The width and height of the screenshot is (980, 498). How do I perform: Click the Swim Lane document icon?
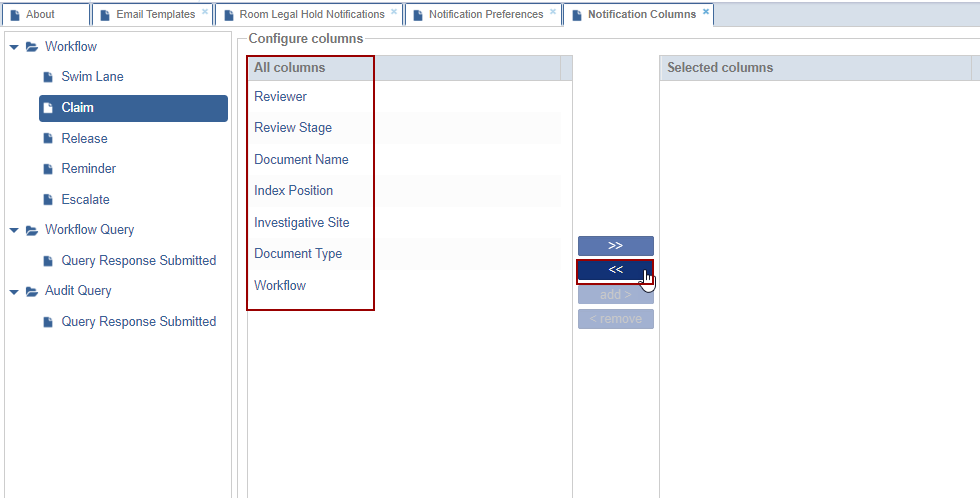[x=48, y=77]
